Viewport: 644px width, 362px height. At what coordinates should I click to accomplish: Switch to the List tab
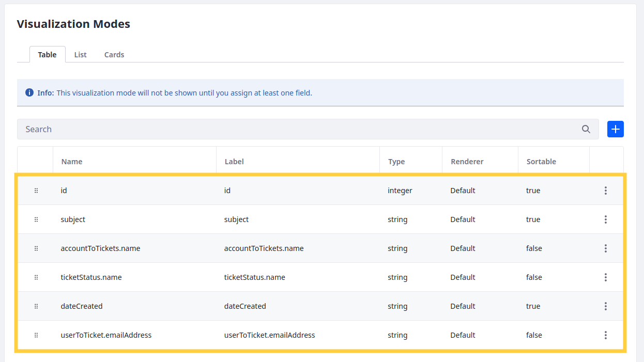coord(80,54)
